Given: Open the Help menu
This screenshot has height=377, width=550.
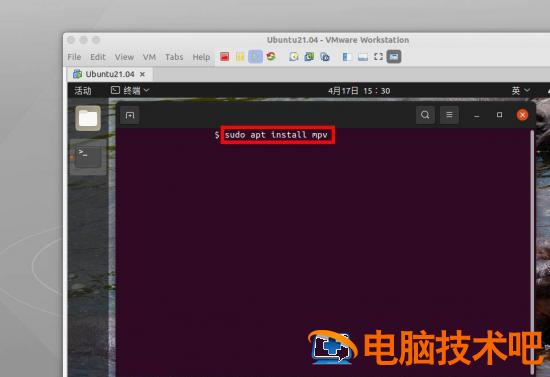Looking at the screenshot, I should coord(201,57).
